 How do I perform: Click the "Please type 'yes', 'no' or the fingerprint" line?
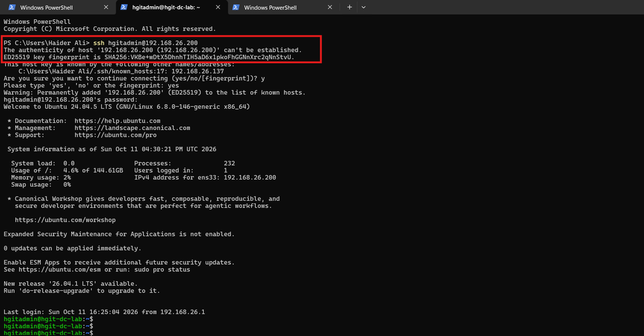(x=91, y=86)
